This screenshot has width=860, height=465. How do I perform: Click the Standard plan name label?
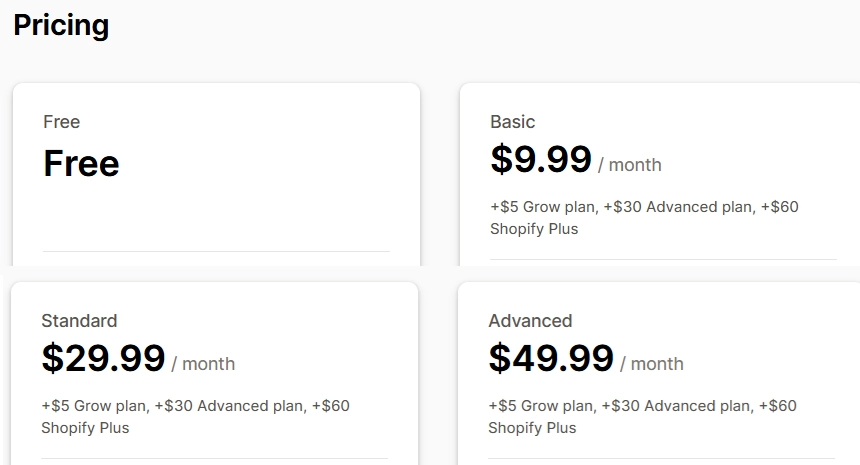(x=79, y=321)
